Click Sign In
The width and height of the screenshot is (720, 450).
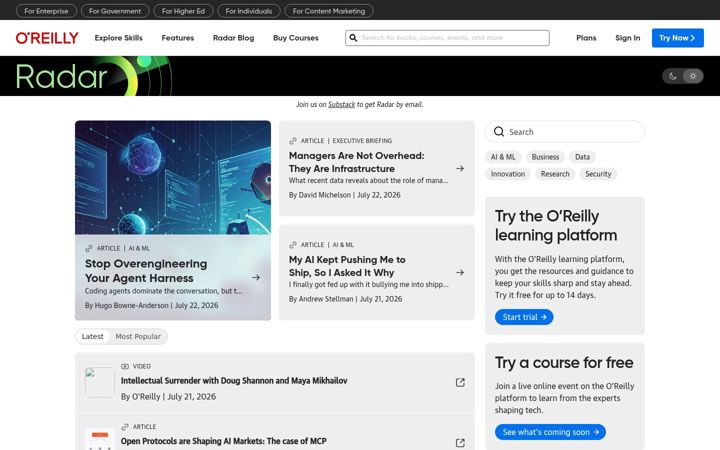point(627,38)
